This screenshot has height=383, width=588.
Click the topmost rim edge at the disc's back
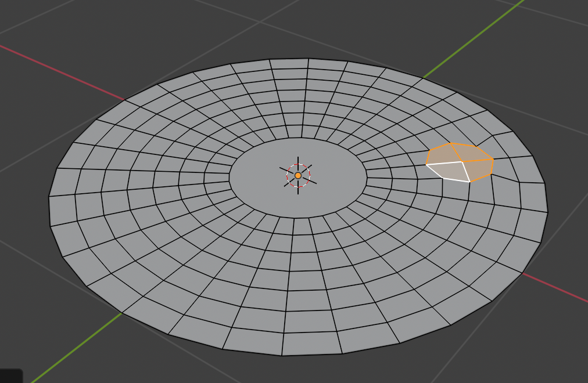point(289,59)
